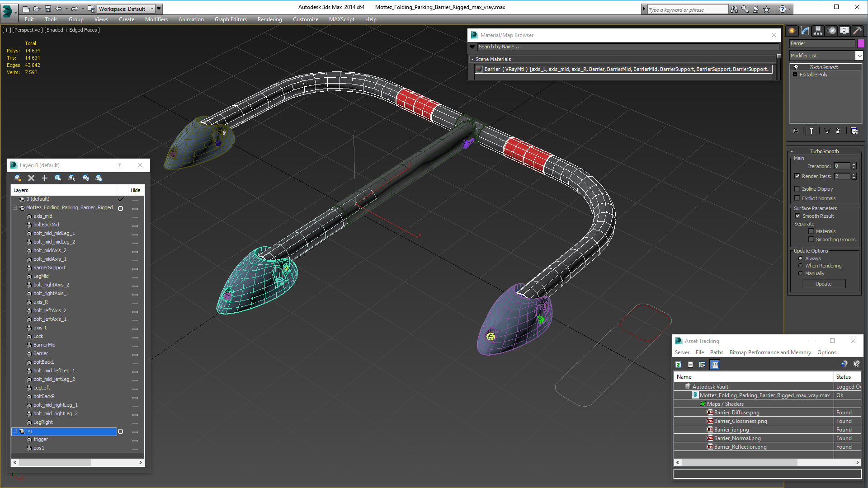Click the Shaded + Edged Faces viewport label
Viewport: 868px width, 488px height.
(72, 30)
